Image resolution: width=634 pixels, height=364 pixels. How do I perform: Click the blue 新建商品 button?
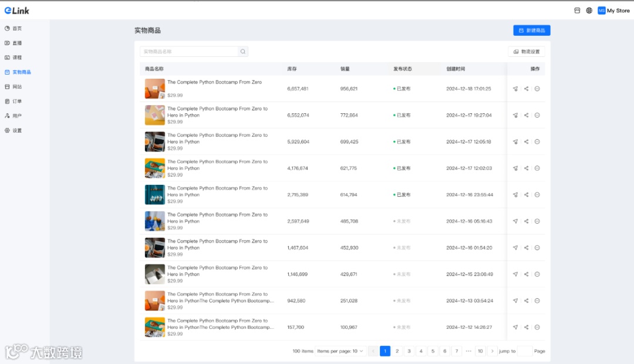click(532, 31)
